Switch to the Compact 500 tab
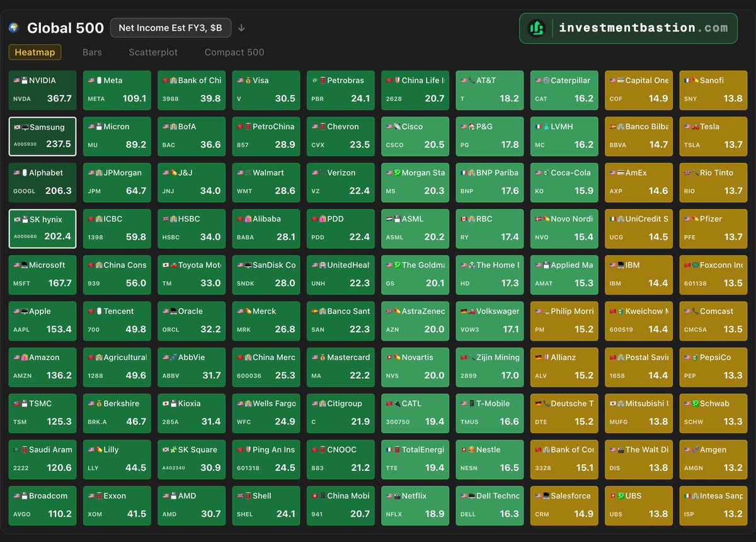 click(234, 52)
